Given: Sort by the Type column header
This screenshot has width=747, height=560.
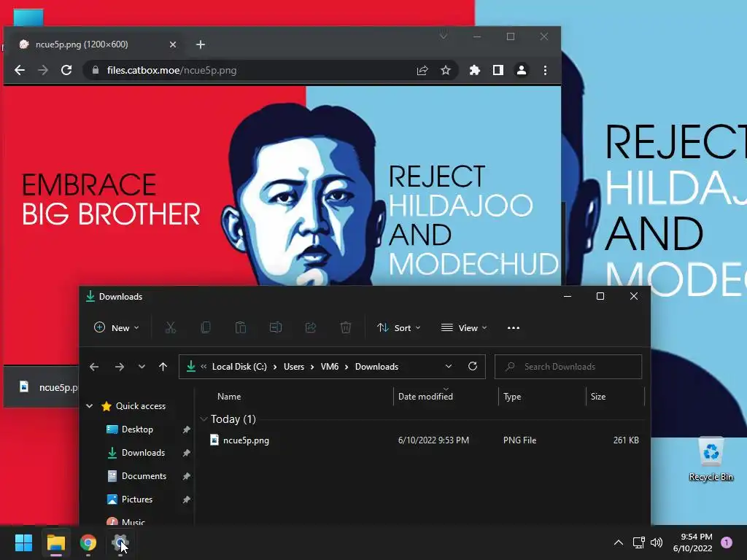Looking at the screenshot, I should tap(542, 396).
